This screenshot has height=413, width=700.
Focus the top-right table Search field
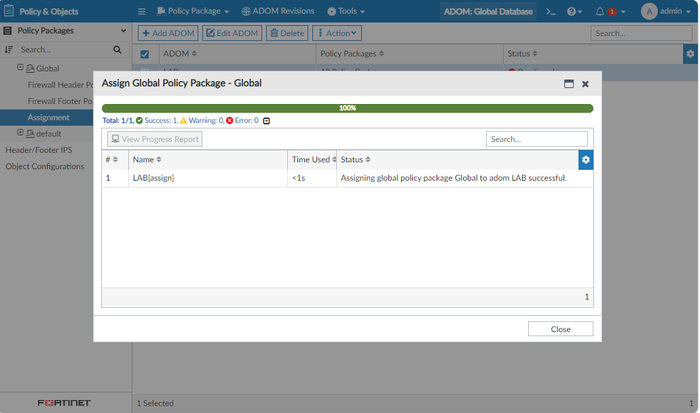click(641, 33)
